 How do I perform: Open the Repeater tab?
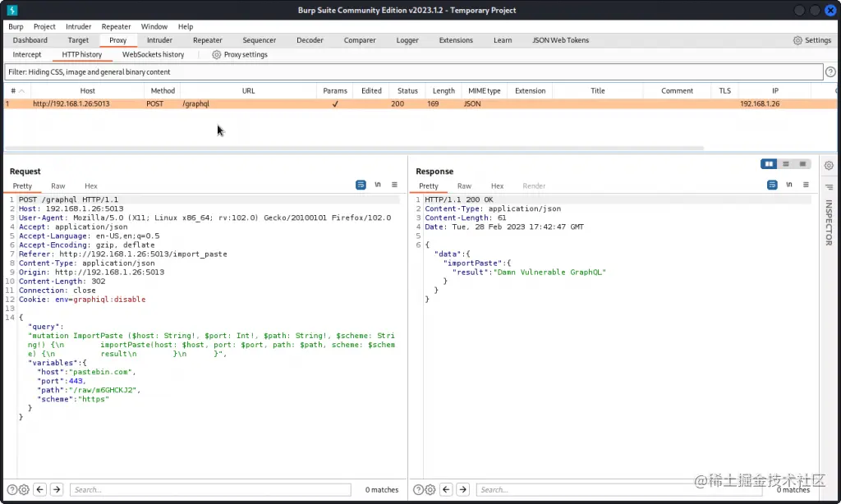207,40
